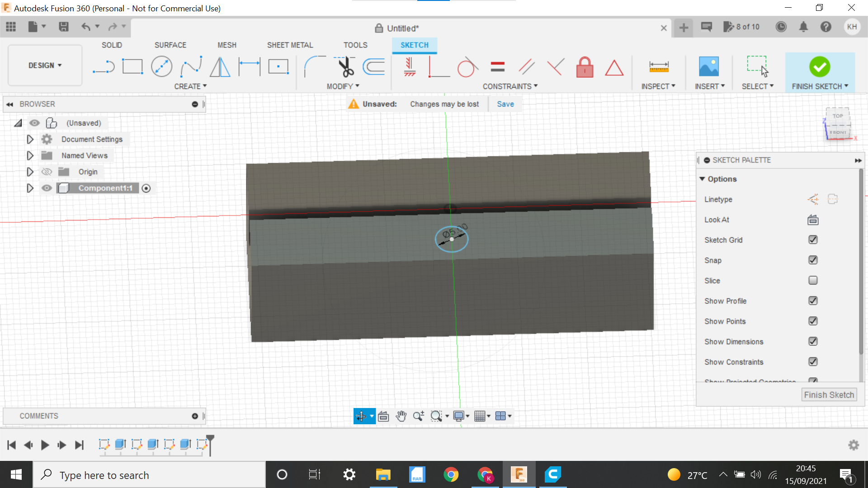Open the CONSTRAINTS dropdown menu

click(510, 86)
